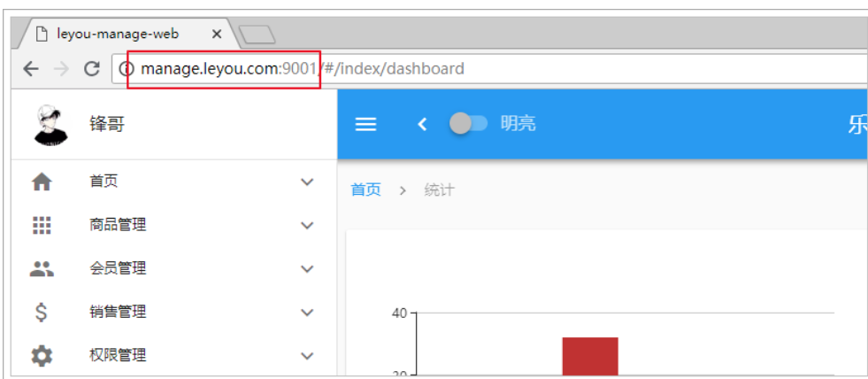Reload the page with refresh icon
The height and width of the screenshot is (379, 868).
91,69
